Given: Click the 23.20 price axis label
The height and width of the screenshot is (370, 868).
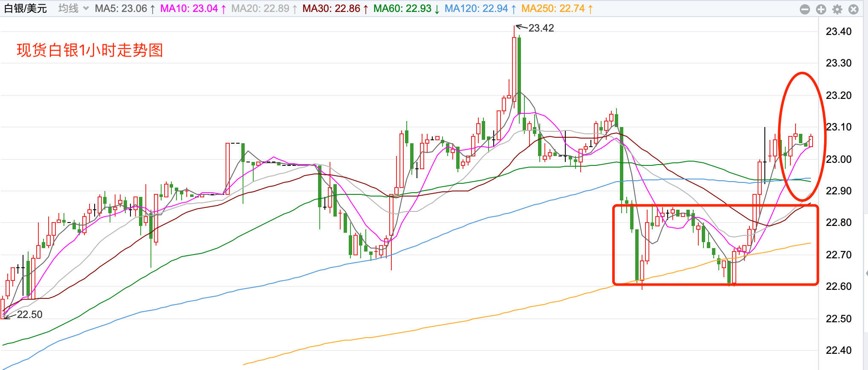Looking at the screenshot, I should (839, 95).
